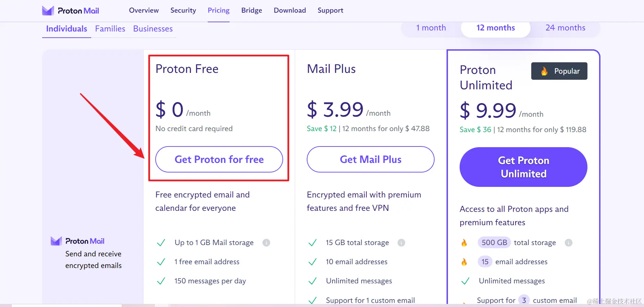Select the 1 month billing option
Screen dimensions: 644x307
pos(431,28)
